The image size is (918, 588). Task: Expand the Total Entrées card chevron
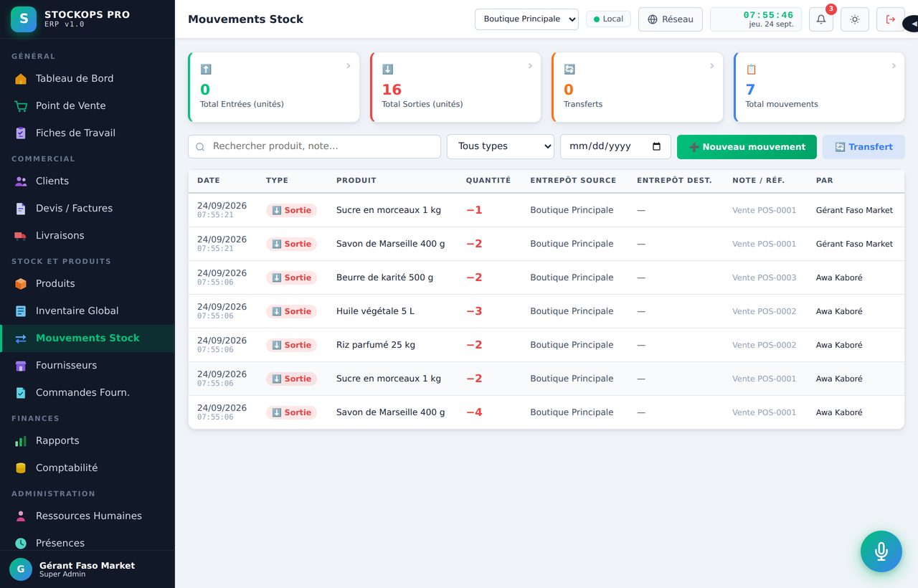[349, 66]
